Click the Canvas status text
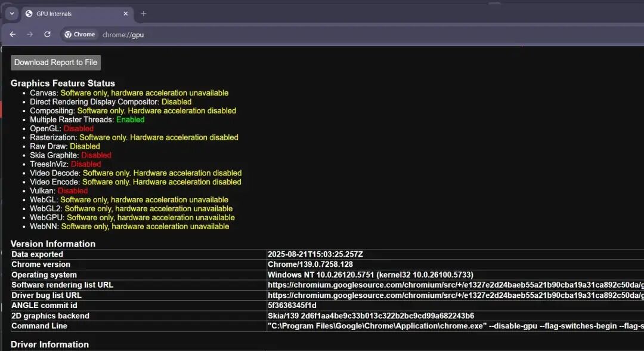The image size is (644, 351). click(144, 93)
